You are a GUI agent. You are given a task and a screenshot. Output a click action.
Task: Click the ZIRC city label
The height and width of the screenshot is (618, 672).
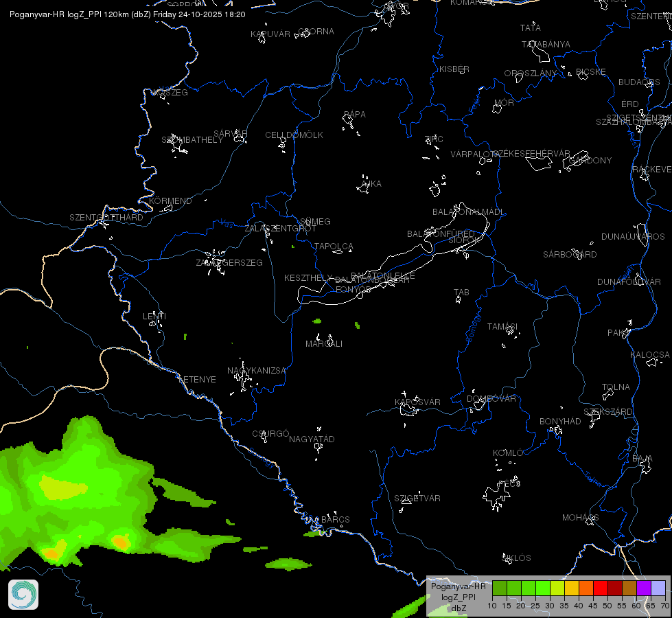coord(434,139)
